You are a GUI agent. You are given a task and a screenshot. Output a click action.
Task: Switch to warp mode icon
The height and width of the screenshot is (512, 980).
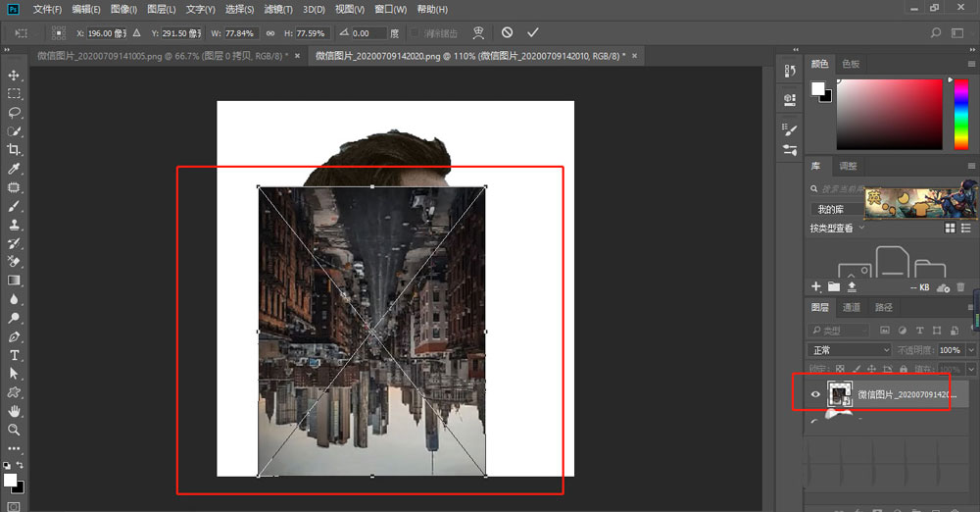(477, 32)
